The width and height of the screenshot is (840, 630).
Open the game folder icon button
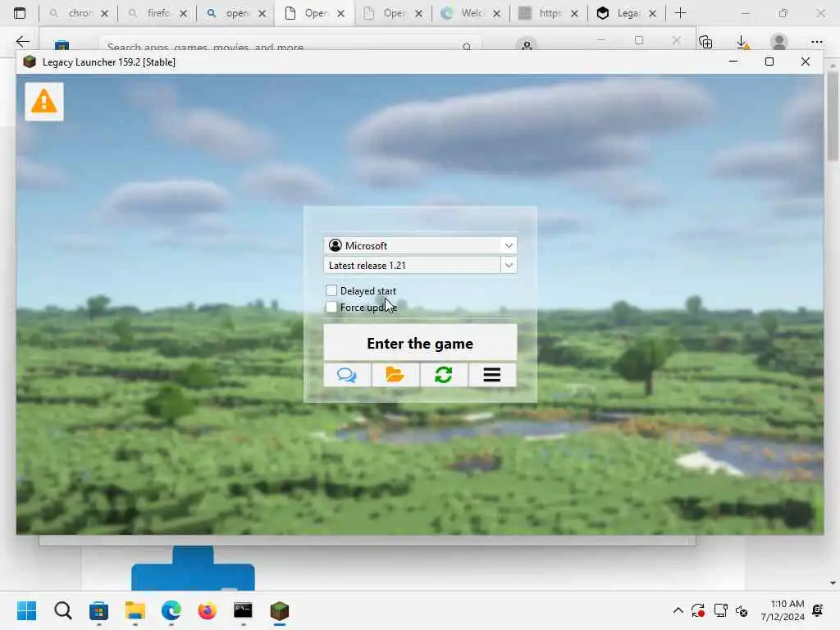(395, 374)
